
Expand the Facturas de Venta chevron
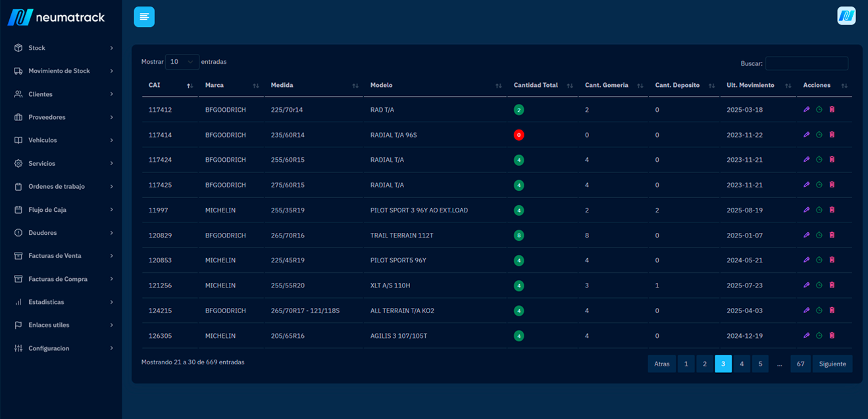point(112,256)
